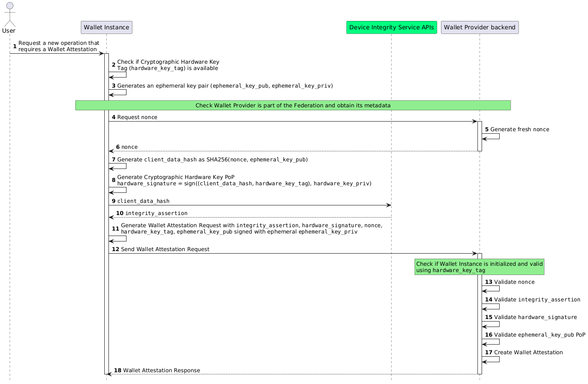This screenshot has height=384, width=588.
Task: Select the Wallet Instance participant box
Action: point(106,28)
